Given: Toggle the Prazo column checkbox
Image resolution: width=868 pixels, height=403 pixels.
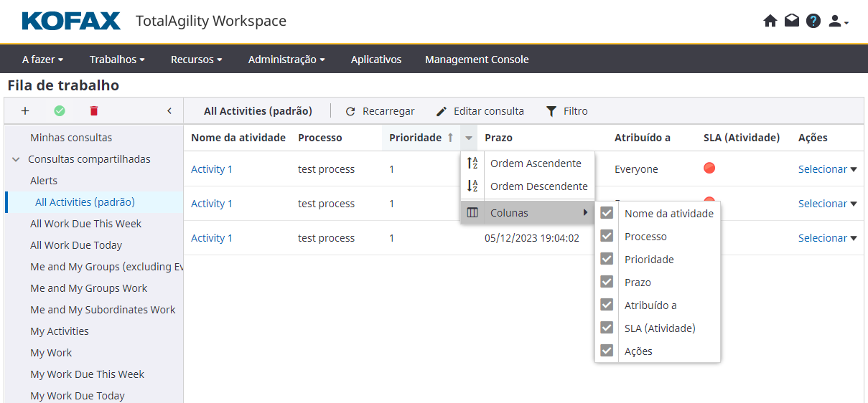Looking at the screenshot, I should (607, 282).
